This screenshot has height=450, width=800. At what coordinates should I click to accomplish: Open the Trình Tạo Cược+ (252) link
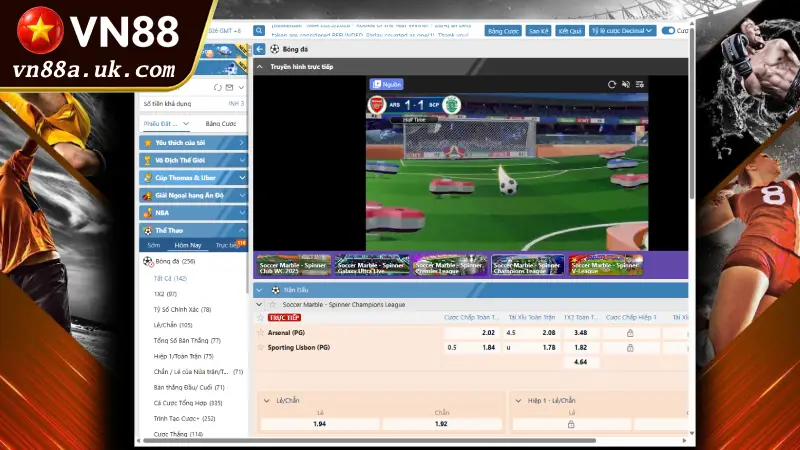click(x=184, y=418)
